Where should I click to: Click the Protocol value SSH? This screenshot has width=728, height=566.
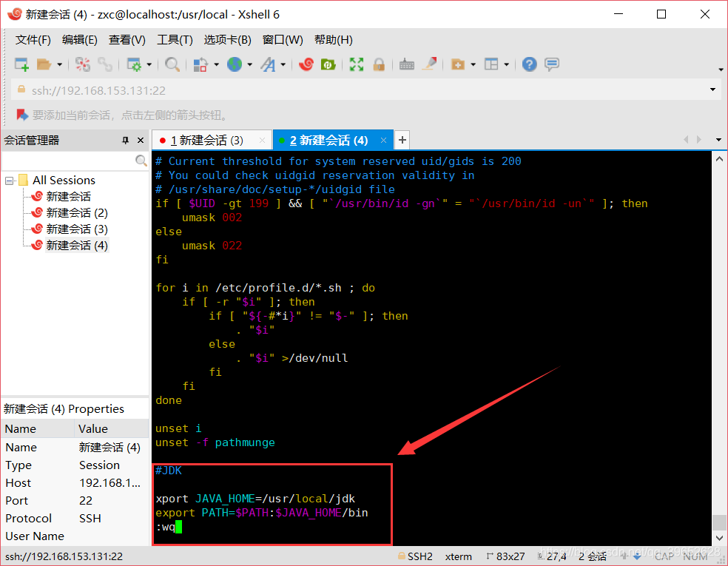click(90, 518)
